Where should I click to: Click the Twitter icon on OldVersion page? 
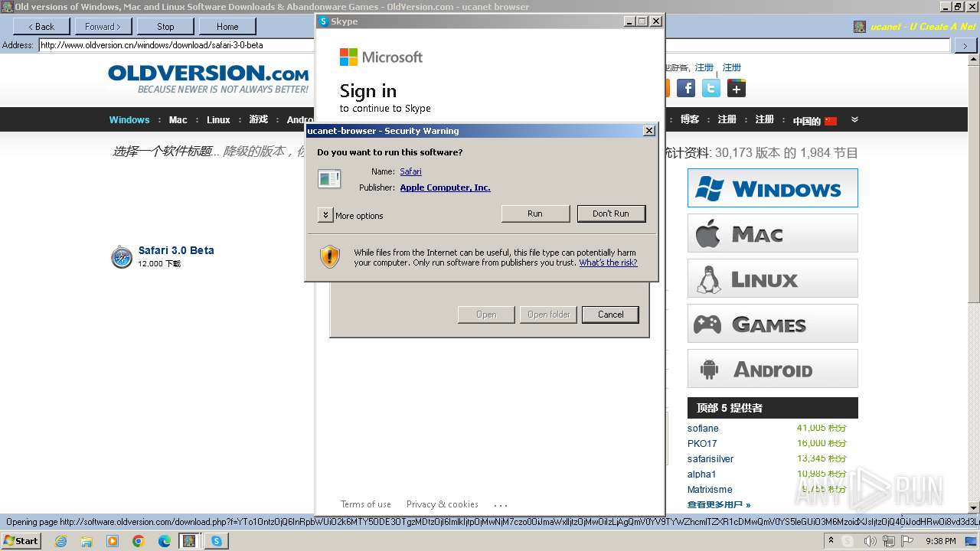[x=711, y=88]
